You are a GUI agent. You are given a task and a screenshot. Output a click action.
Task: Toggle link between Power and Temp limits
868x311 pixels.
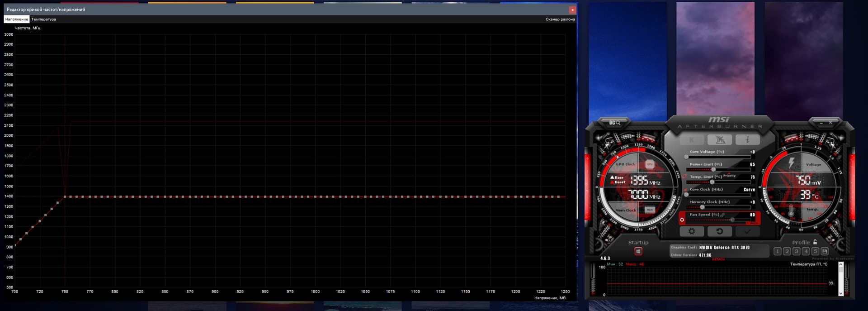coord(685,176)
